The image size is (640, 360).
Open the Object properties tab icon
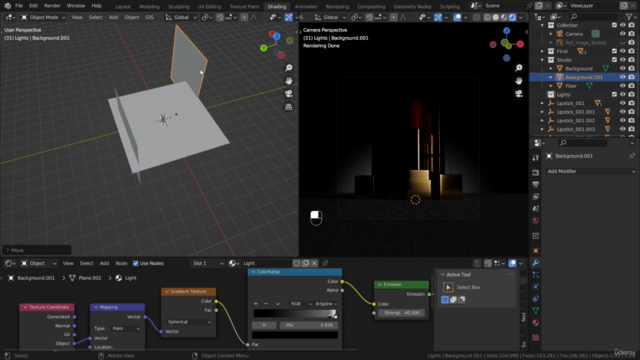536,251
